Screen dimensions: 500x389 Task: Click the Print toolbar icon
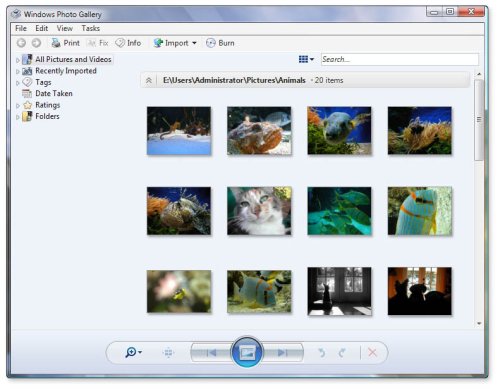click(x=56, y=43)
